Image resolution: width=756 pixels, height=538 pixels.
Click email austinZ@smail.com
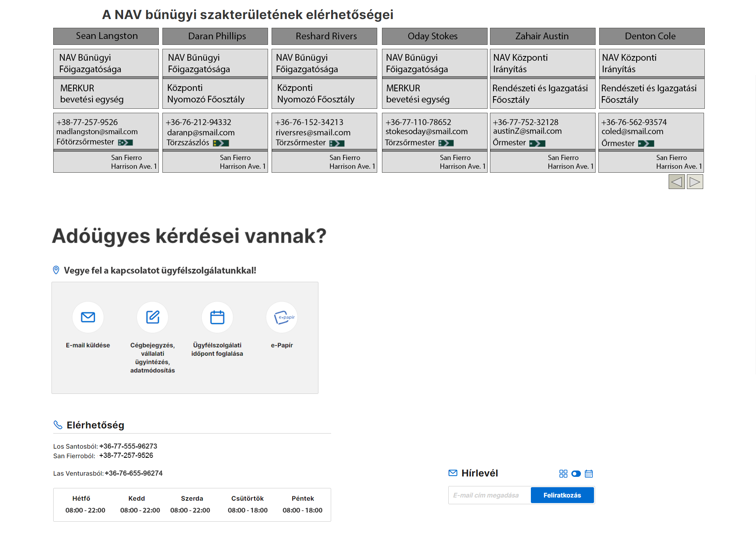click(527, 131)
